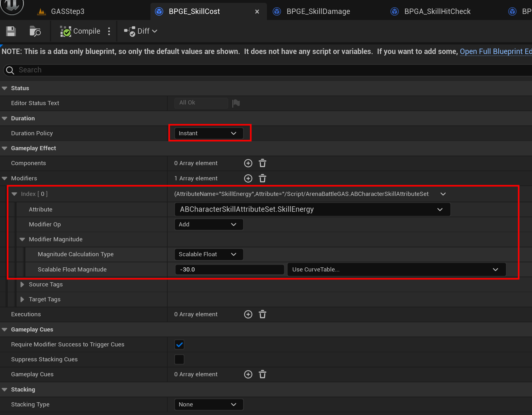Open the Attribute SkillEnergy dropdown
The image size is (532, 415).
pyautogui.click(x=312, y=209)
